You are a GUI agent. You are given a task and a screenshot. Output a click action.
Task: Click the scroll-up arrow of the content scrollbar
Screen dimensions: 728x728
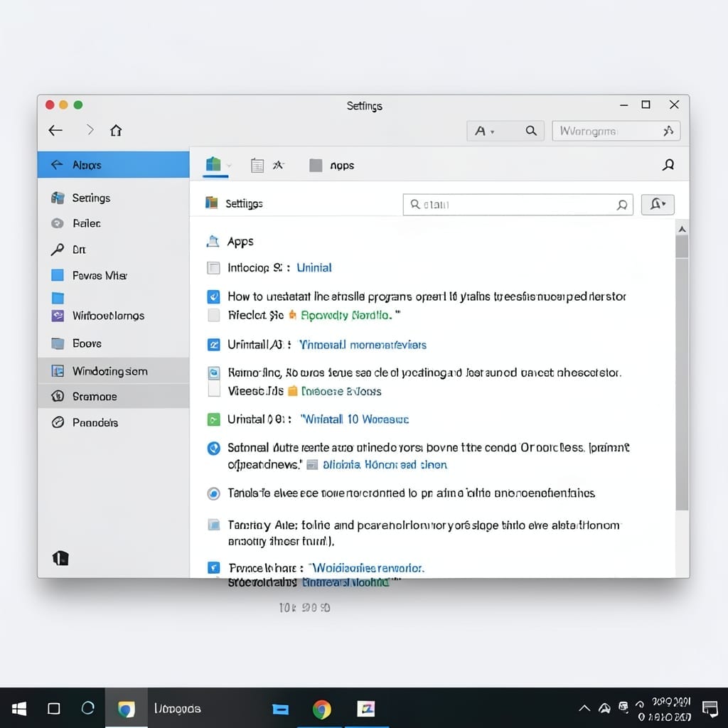682,229
